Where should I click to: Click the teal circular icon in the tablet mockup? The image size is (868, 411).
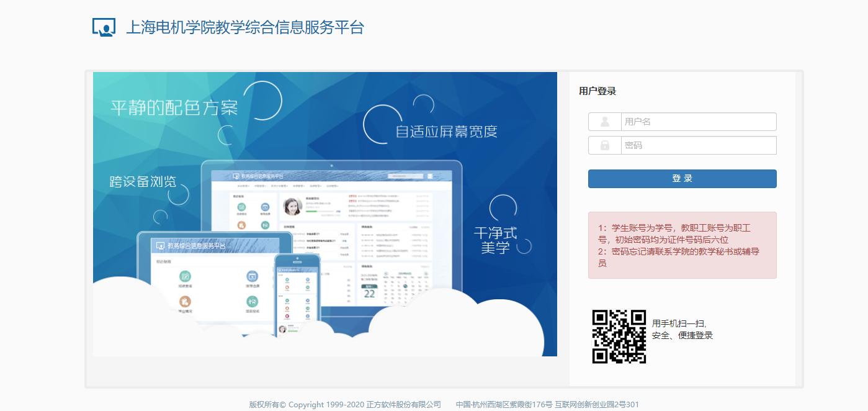click(184, 276)
